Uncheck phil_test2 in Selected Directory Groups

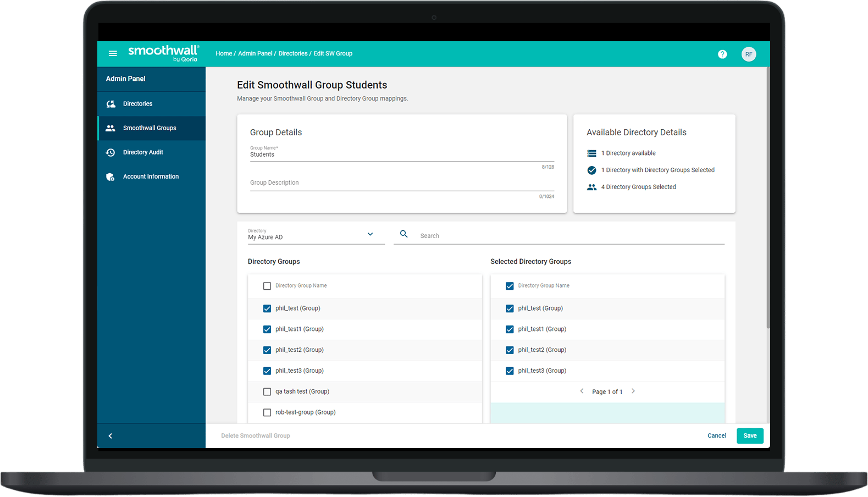pos(510,350)
